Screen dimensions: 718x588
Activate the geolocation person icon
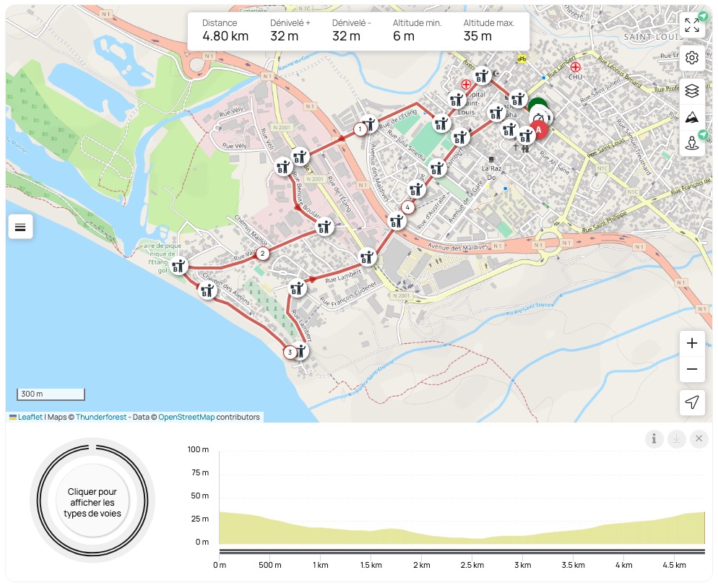(692, 144)
